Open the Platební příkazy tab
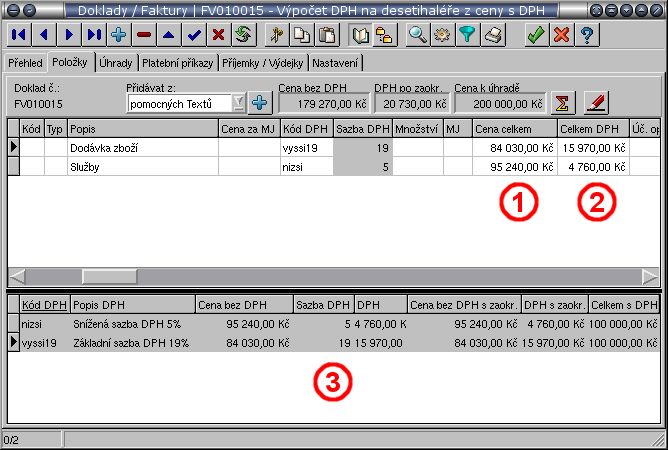 point(181,63)
